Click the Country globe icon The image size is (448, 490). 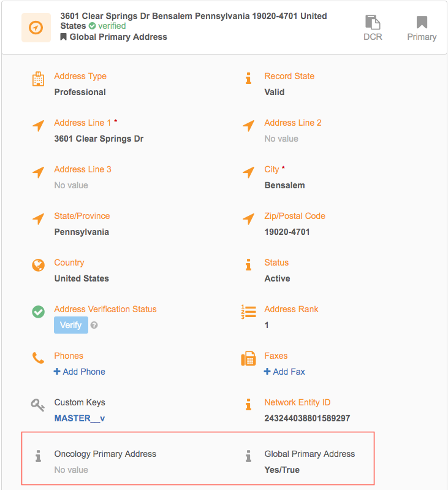click(x=38, y=266)
